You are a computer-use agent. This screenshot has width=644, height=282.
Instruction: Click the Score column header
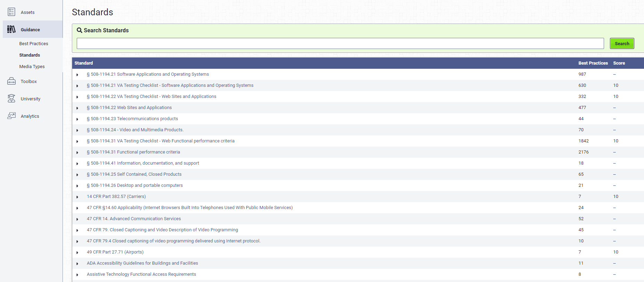(x=619, y=63)
